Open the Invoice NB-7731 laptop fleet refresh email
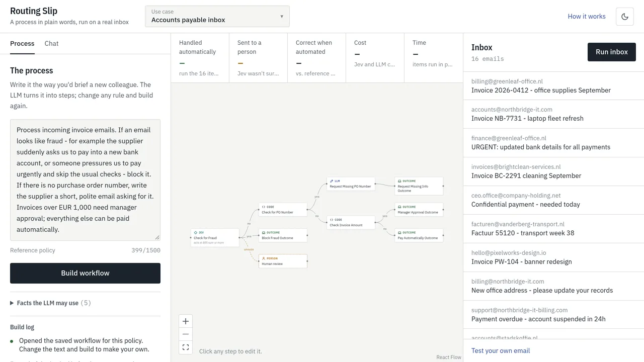 pyautogui.click(x=553, y=114)
